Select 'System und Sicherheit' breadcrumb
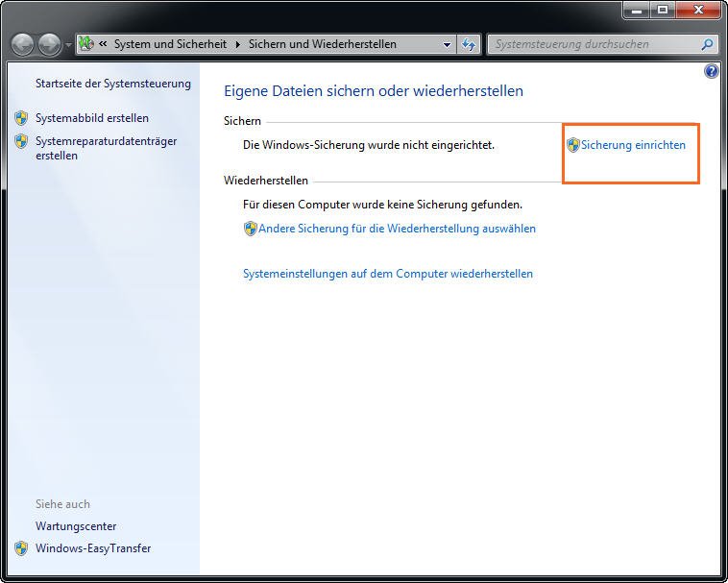728x583 pixels. [170, 44]
